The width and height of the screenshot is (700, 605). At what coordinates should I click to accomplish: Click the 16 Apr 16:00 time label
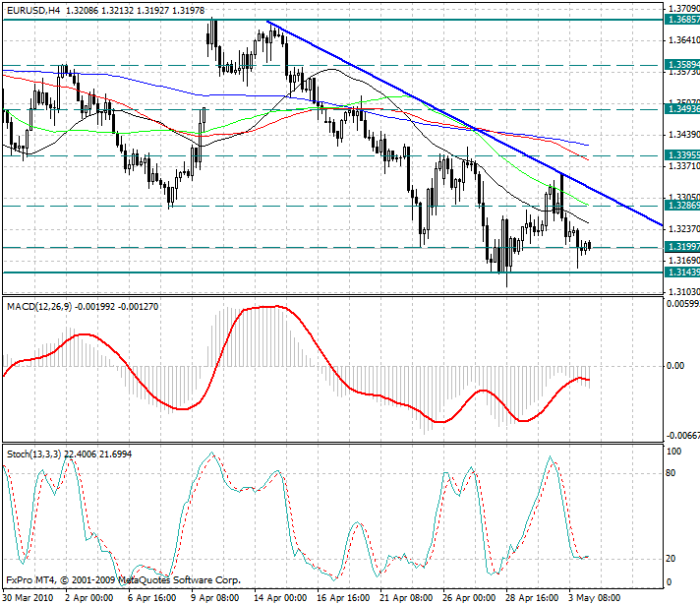(x=343, y=598)
